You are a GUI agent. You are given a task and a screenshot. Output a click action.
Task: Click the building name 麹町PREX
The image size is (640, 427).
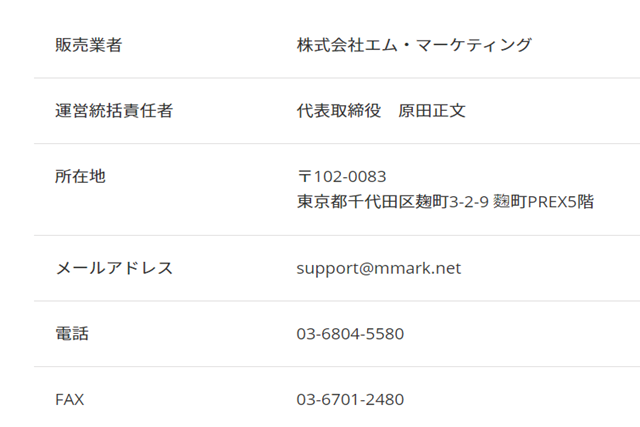point(530,202)
